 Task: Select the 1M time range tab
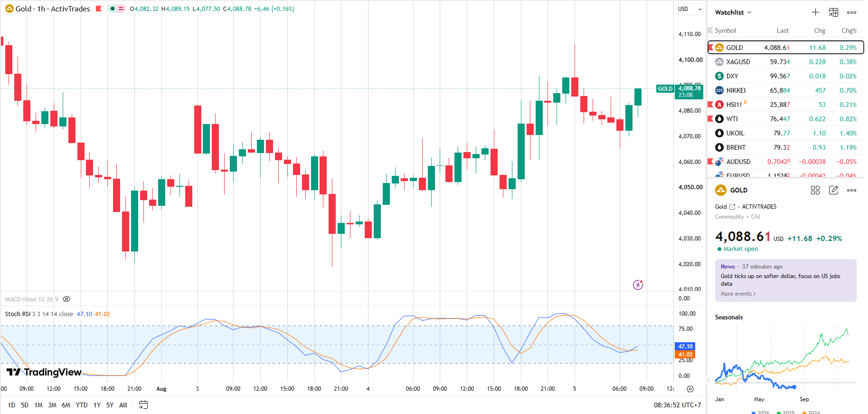[x=38, y=405]
